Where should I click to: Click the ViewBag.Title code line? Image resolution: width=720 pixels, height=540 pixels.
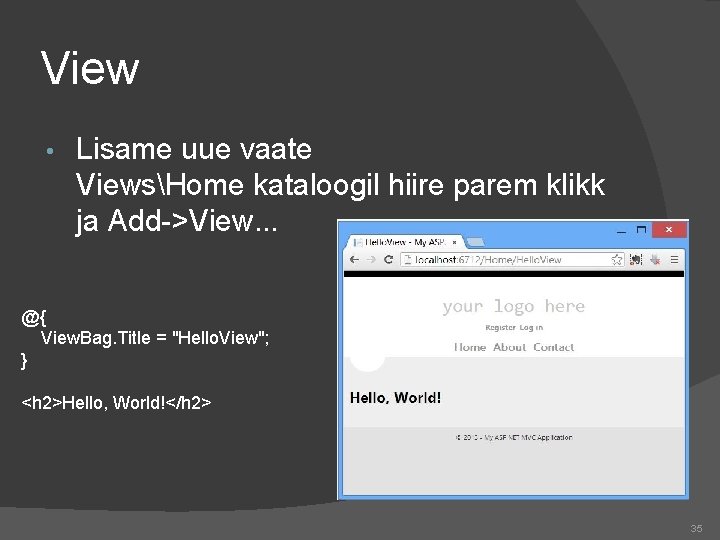pos(155,338)
